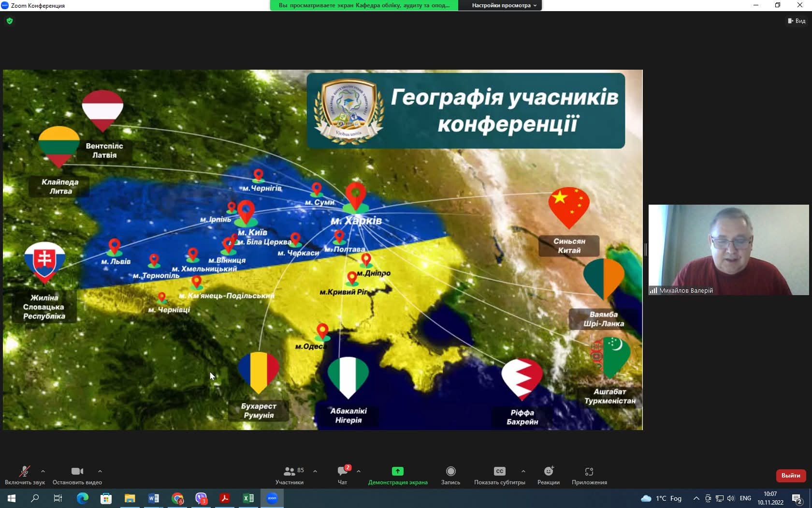812x508 pixels.
Task: Show subtitles with the CC icon
Action: pos(499,471)
